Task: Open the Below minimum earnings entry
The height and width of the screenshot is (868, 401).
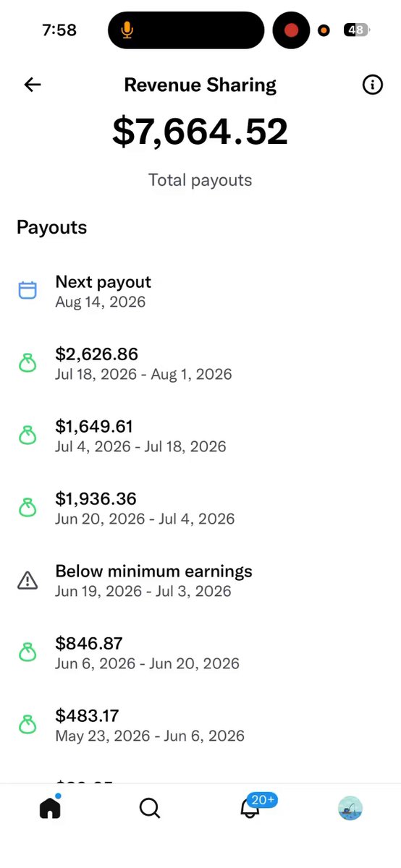Action: tap(200, 580)
